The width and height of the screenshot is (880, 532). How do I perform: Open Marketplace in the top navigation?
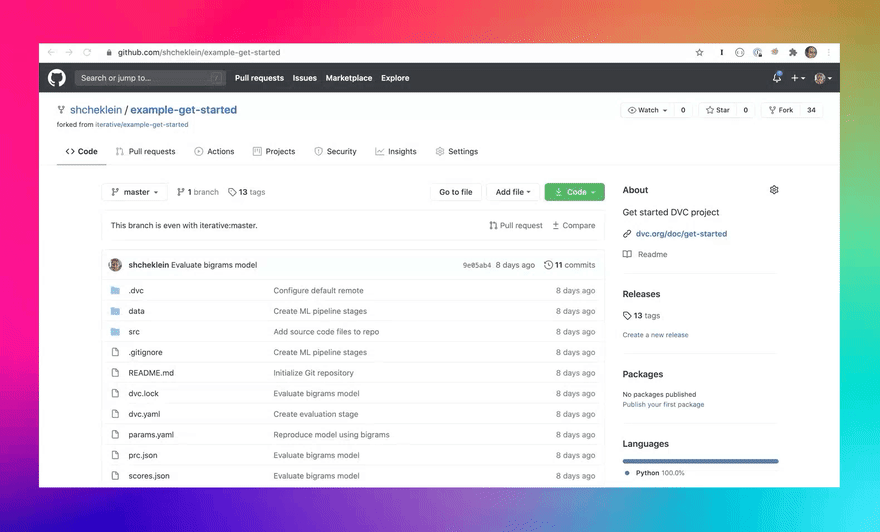coord(349,78)
